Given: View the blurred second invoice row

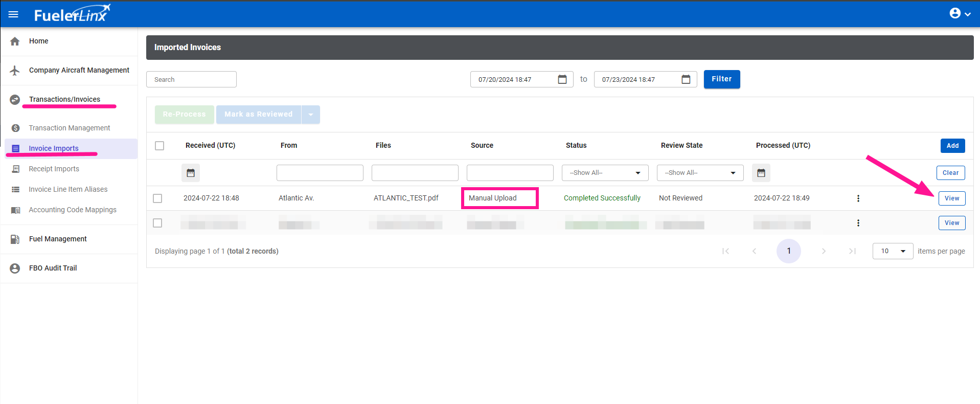Looking at the screenshot, I should coord(952,223).
